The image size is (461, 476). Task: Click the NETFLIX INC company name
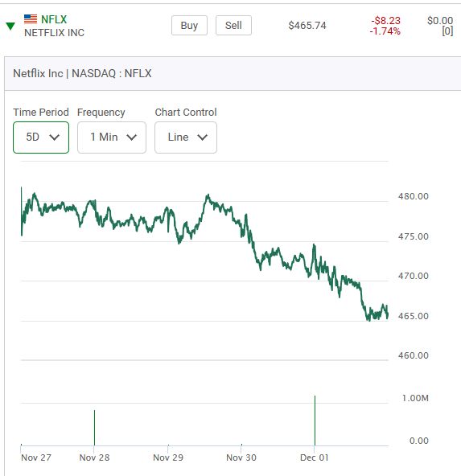tap(55, 33)
